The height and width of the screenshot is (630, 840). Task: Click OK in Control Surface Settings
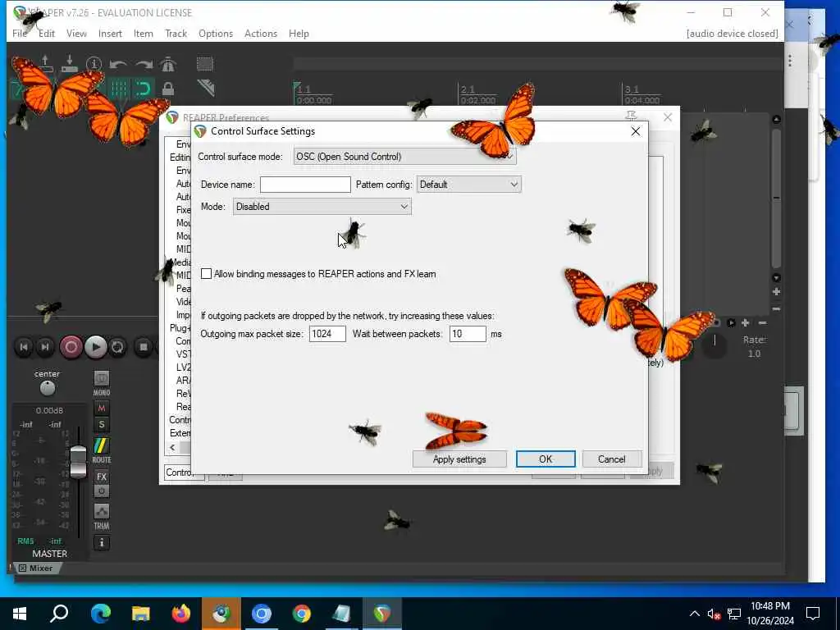point(546,459)
